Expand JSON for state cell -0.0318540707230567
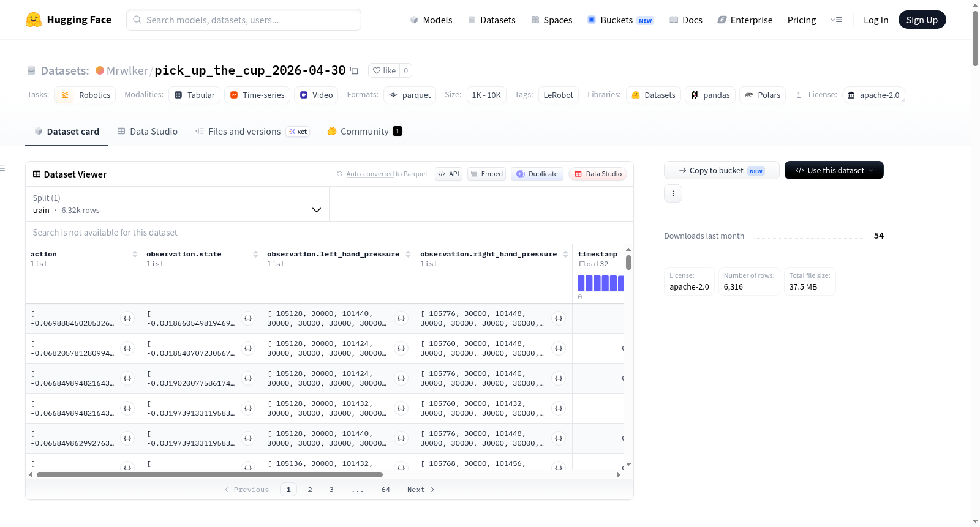This screenshot has width=980, height=527. pos(248,348)
